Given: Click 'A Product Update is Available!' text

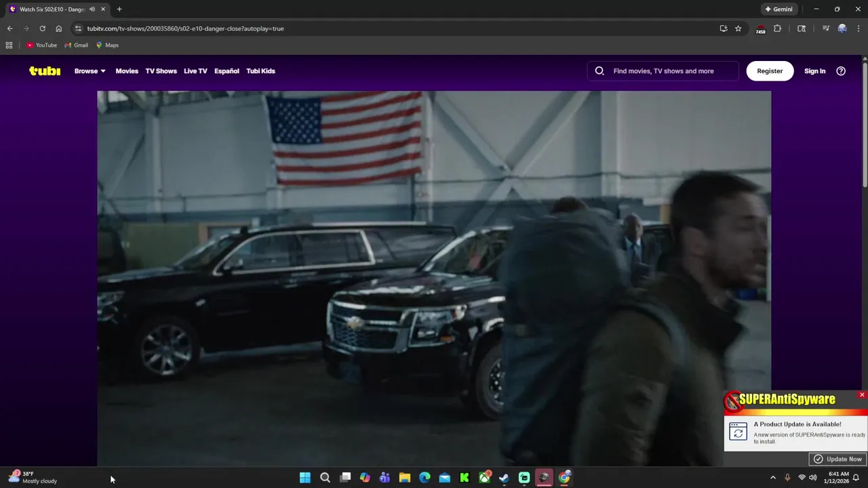Looking at the screenshot, I should pyautogui.click(x=797, y=424).
